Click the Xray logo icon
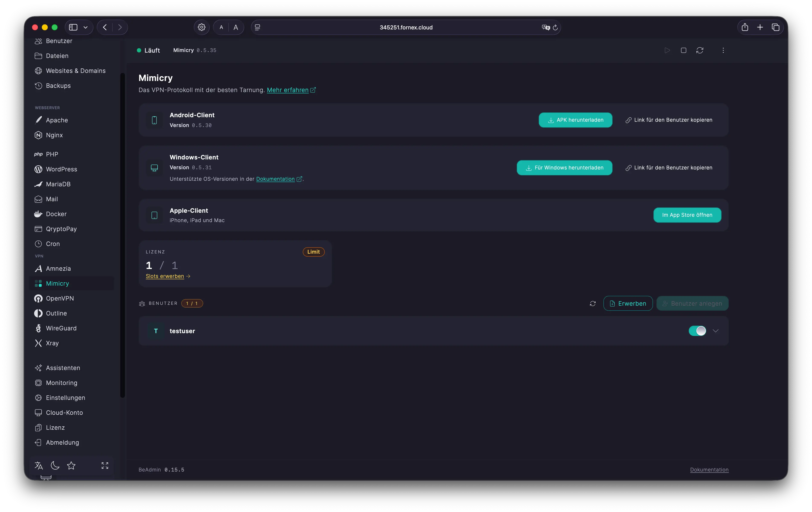This screenshot has width=812, height=512. tap(38, 343)
